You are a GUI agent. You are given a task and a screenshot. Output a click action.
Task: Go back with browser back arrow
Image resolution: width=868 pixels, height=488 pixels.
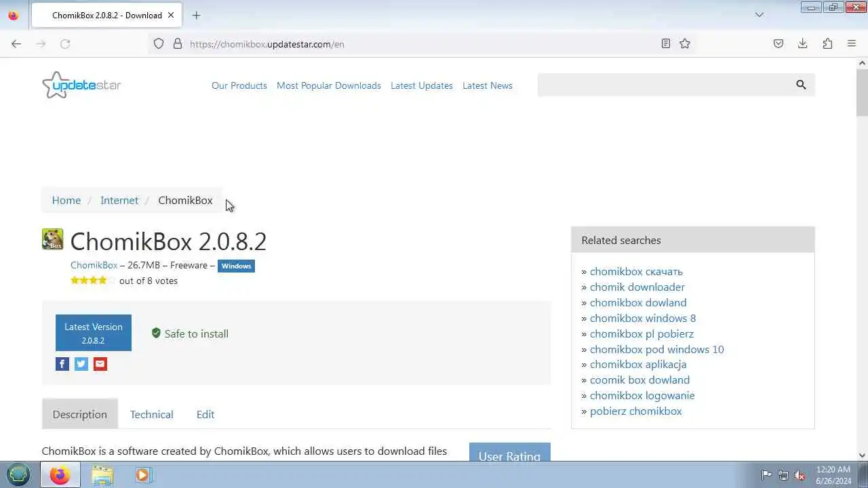[x=16, y=43]
